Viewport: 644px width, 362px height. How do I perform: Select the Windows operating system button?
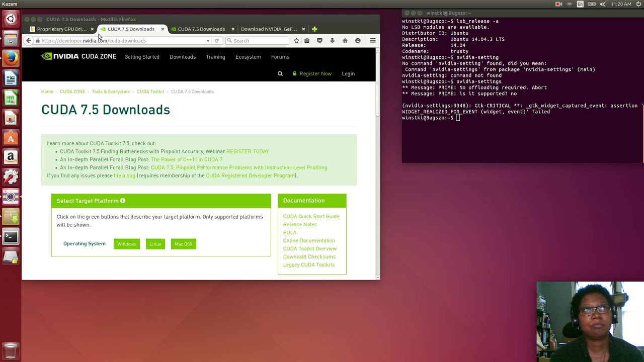click(x=127, y=244)
